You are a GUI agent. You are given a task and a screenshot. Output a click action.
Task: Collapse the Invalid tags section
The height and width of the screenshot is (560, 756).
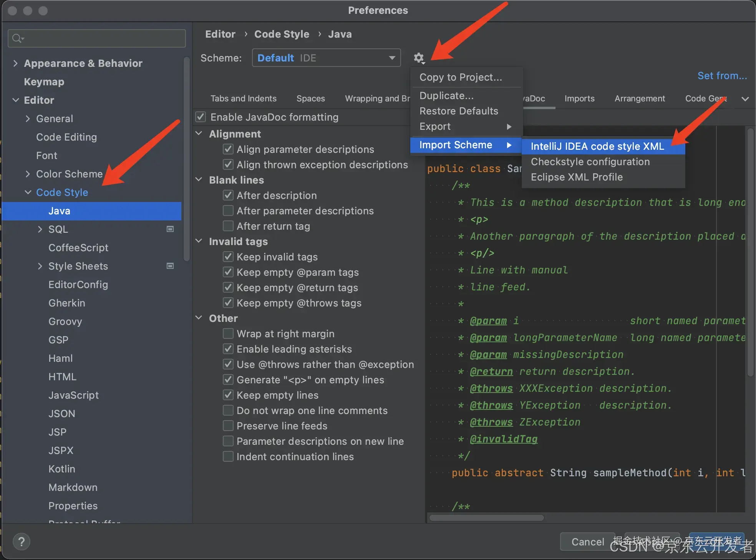click(x=199, y=241)
